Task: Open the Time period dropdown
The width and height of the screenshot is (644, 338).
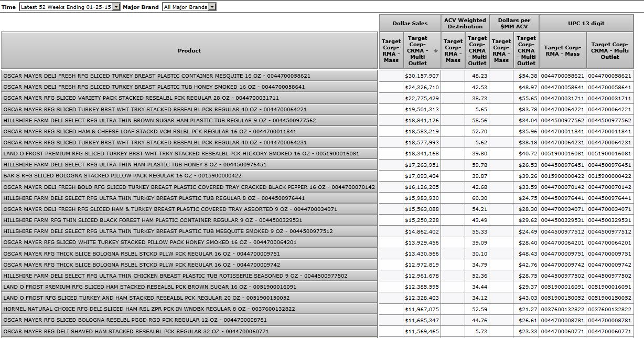Action: pyautogui.click(x=69, y=7)
